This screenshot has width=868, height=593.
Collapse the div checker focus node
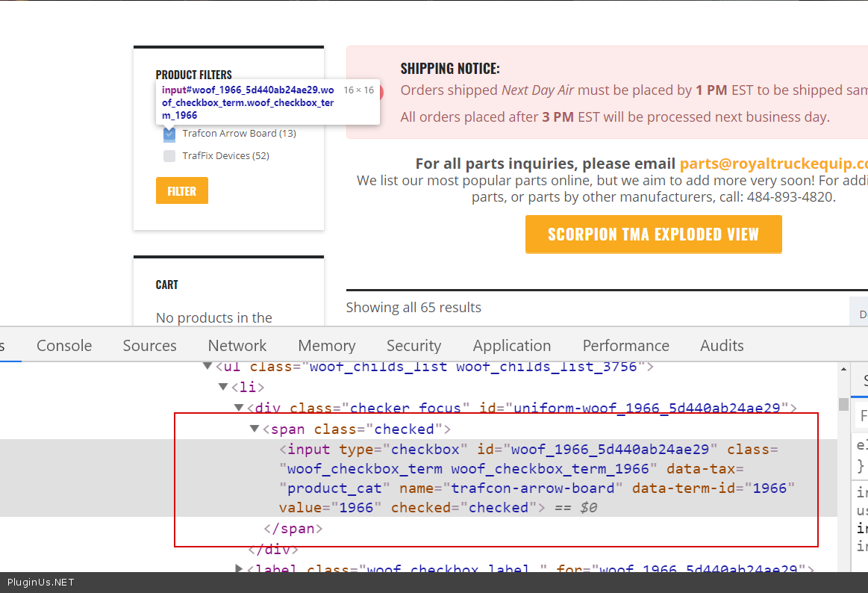pos(239,408)
